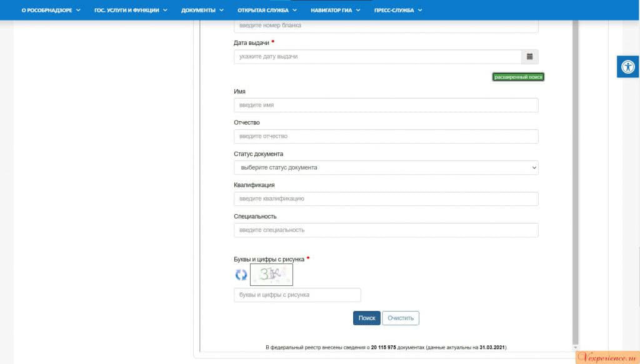Open the О Рособрнадзоре menu
640x364 pixels.
point(51,10)
